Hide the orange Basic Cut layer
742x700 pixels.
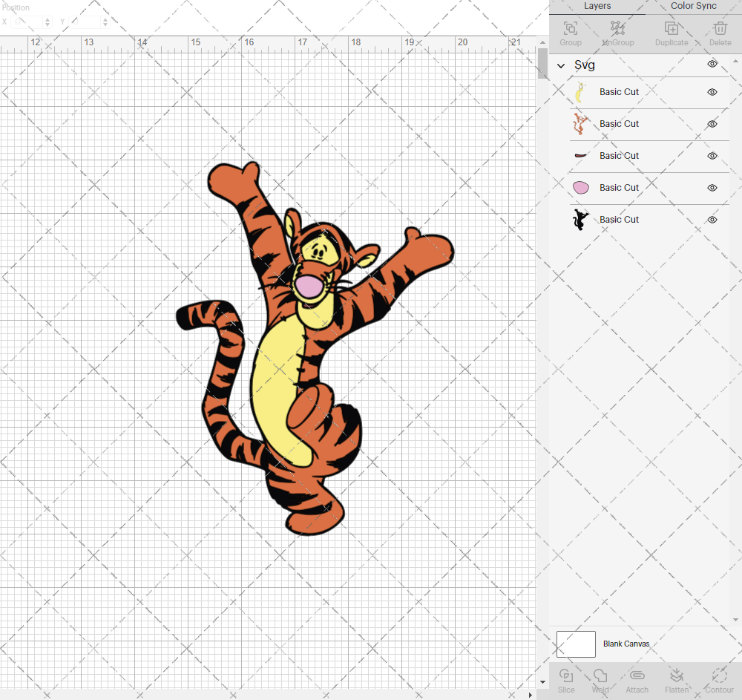tap(712, 124)
